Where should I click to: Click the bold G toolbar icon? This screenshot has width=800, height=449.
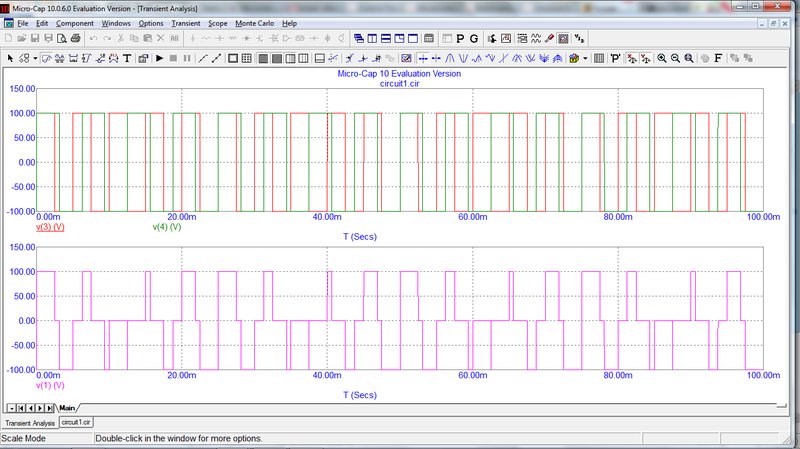474,38
